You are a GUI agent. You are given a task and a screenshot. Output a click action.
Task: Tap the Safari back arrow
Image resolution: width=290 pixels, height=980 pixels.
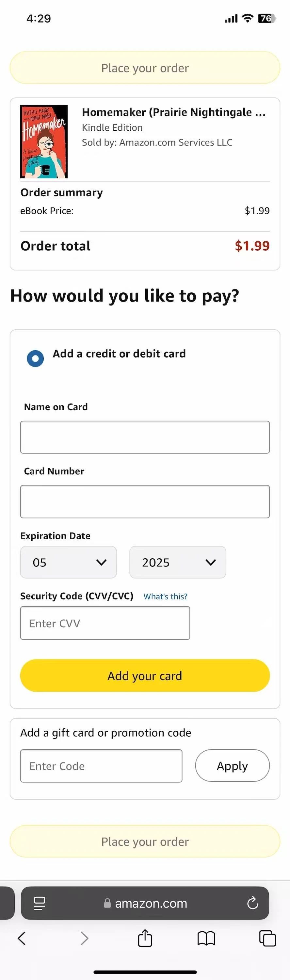coord(22,938)
